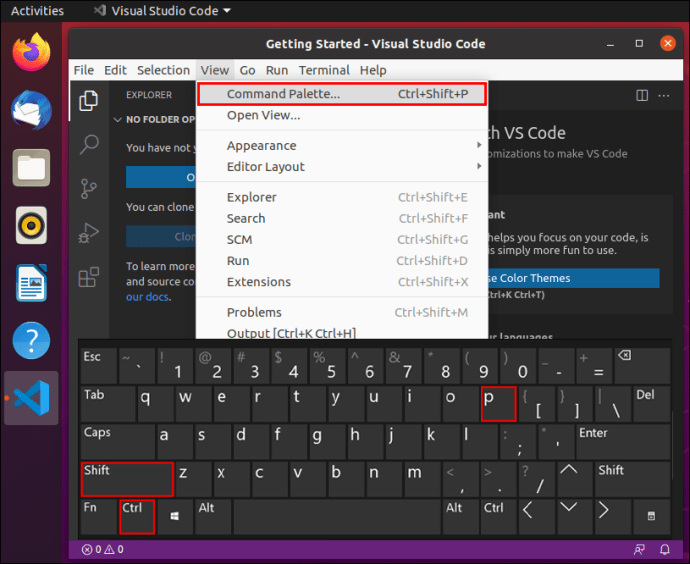Image resolution: width=690 pixels, height=564 pixels.
Task: Choose Extensions from the View menu
Action: (x=342, y=282)
